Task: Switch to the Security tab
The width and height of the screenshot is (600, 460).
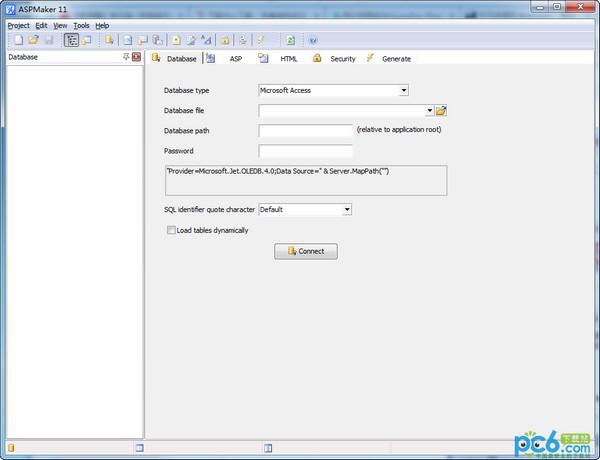Action: click(x=334, y=58)
